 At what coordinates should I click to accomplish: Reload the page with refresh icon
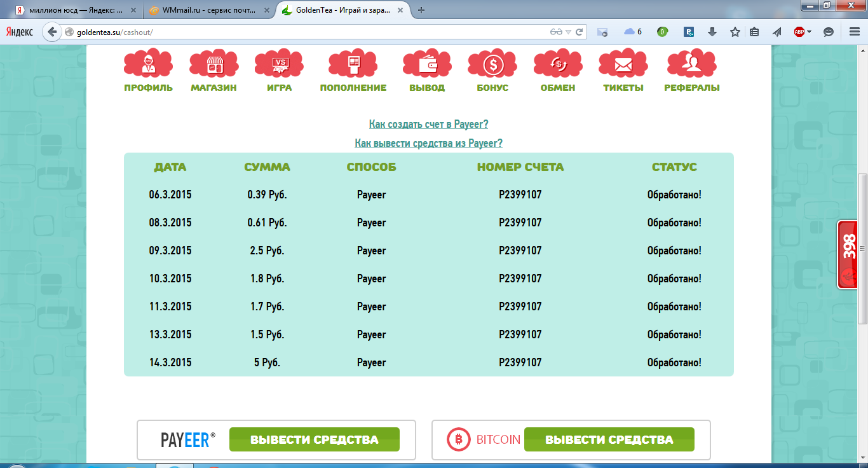coord(580,32)
